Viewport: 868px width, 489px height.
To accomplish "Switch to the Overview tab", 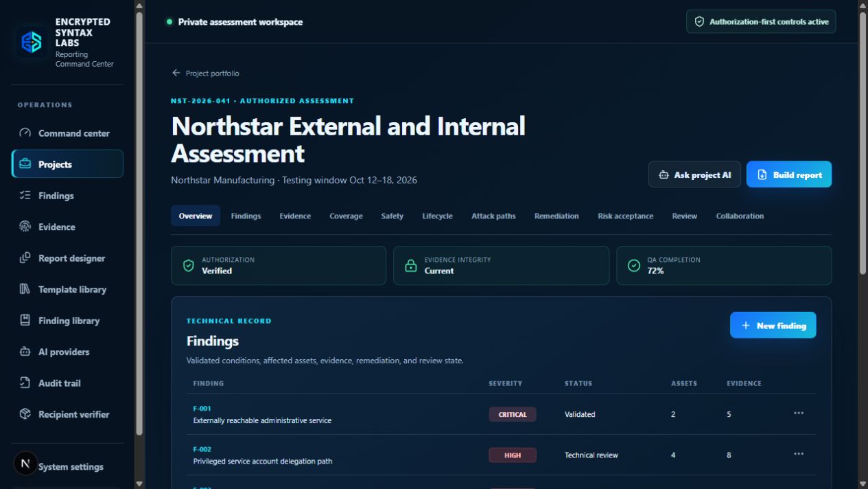I will [x=196, y=216].
